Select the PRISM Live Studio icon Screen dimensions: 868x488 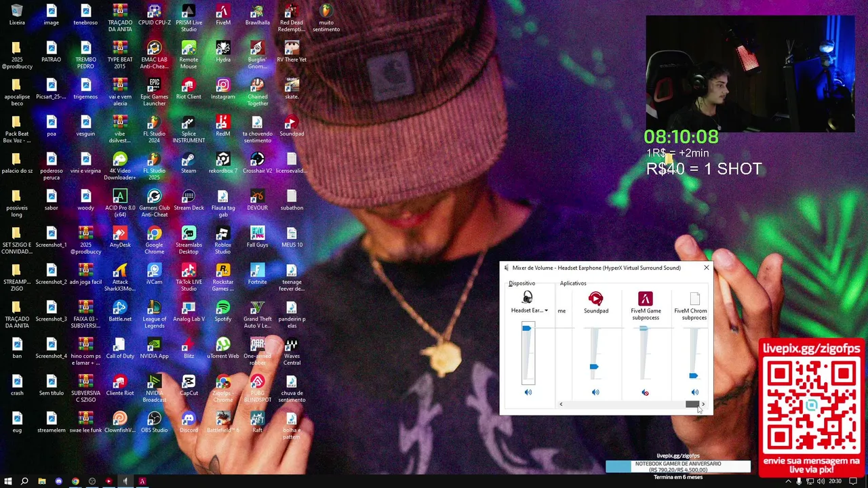[189, 18]
